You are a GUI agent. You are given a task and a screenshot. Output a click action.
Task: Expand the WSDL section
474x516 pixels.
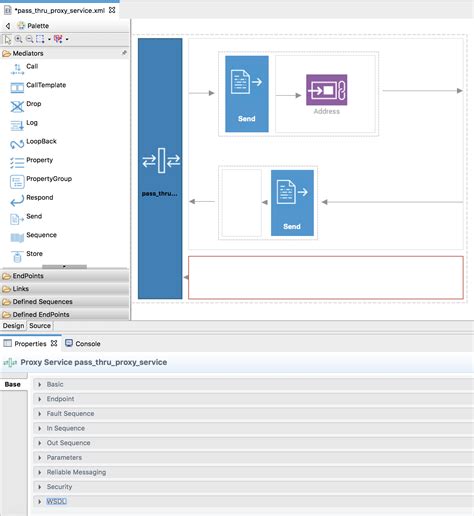pyautogui.click(x=253, y=502)
